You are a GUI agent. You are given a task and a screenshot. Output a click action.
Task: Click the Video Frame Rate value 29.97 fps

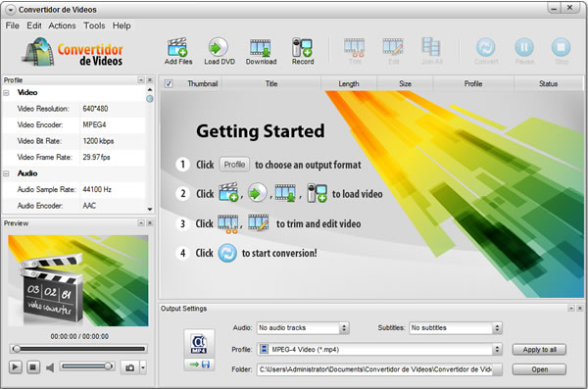pos(96,157)
